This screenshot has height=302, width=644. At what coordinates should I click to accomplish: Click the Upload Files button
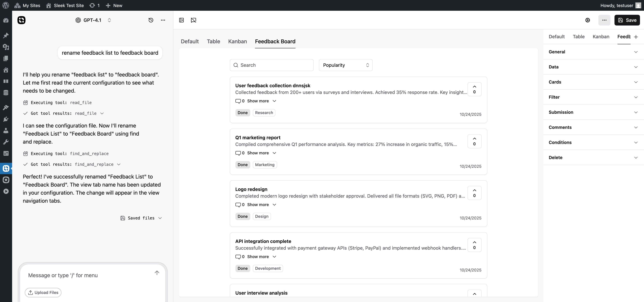[43, 292]
